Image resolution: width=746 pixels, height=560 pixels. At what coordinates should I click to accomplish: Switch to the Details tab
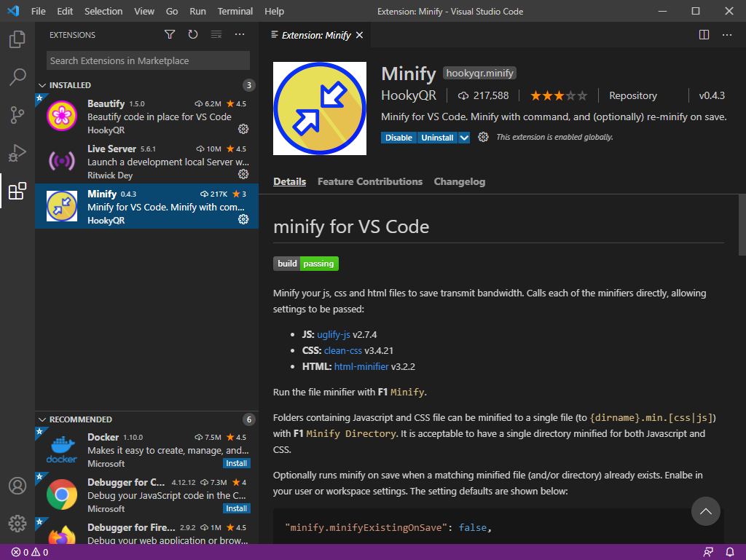(x=289, y=181)
